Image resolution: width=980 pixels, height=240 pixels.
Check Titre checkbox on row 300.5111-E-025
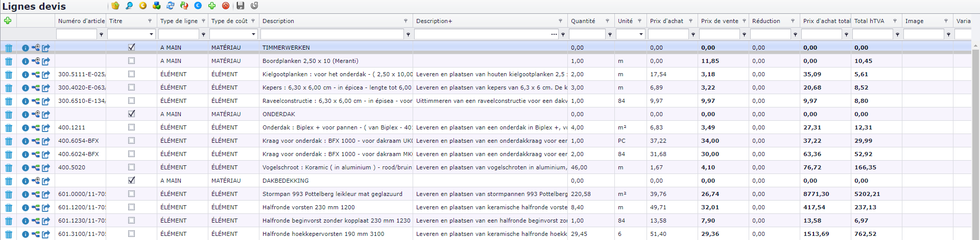click(x=131, y=74)
